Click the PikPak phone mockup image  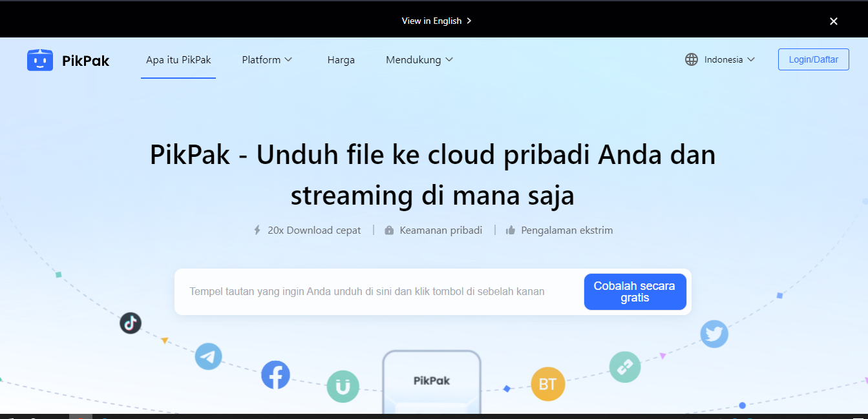(x=432, y=382)
